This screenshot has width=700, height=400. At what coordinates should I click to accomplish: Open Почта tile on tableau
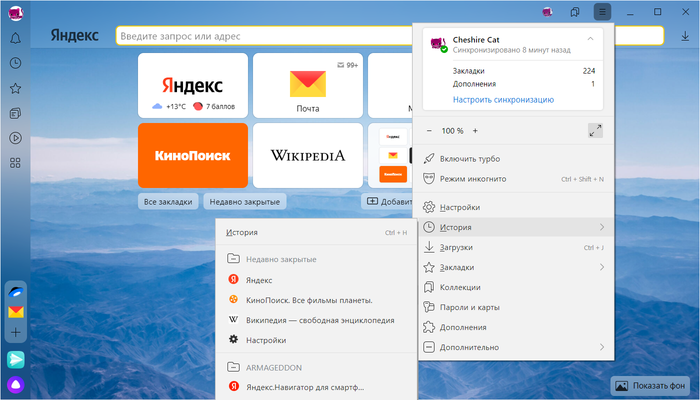(308, 85)
